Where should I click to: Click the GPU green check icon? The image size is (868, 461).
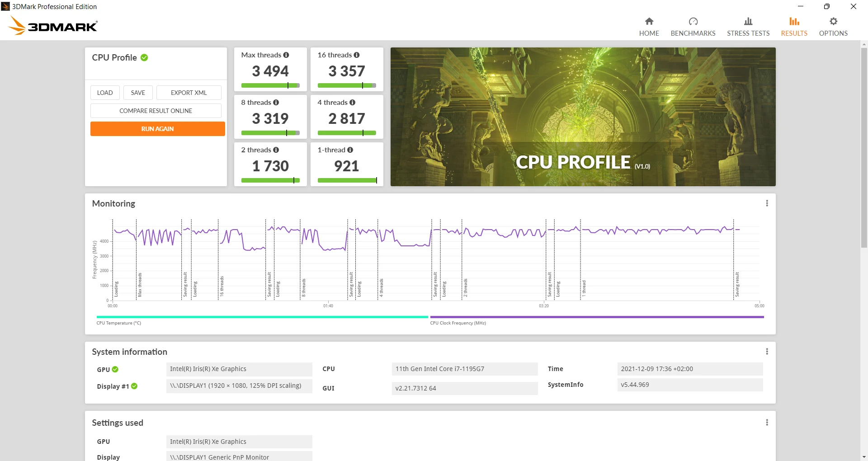[x=115, y=369]
